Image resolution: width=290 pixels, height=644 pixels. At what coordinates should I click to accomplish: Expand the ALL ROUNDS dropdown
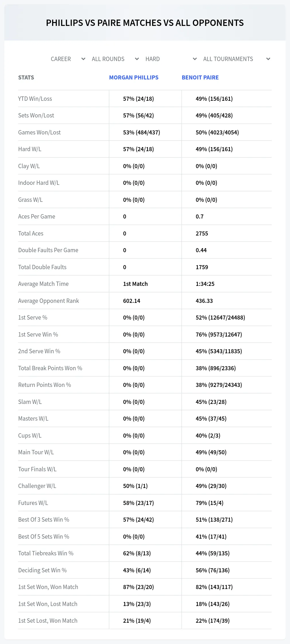[x=115, y=59]
